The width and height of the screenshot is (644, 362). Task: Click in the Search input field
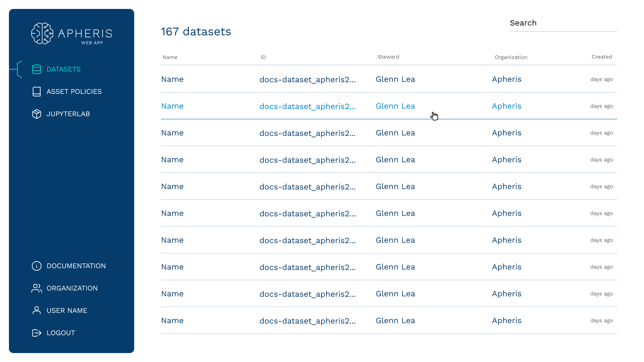pos(563,23)
